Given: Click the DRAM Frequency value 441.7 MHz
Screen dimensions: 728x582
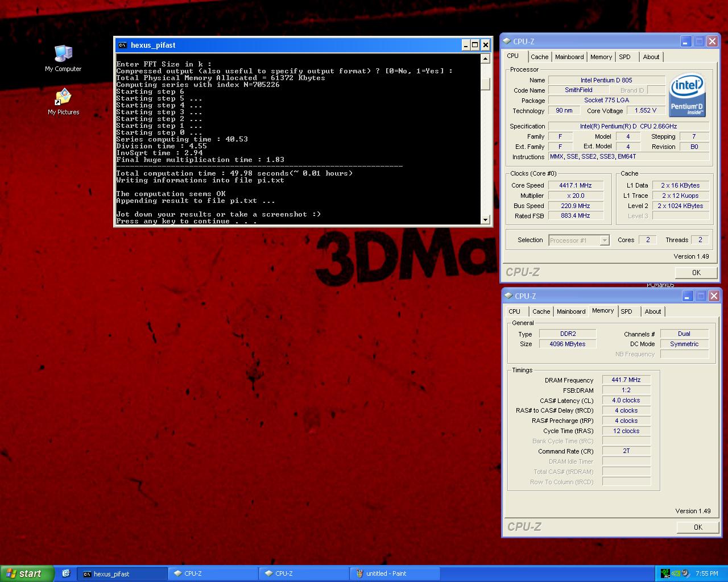Looking at the screenshot, I should tap(626, 380).
